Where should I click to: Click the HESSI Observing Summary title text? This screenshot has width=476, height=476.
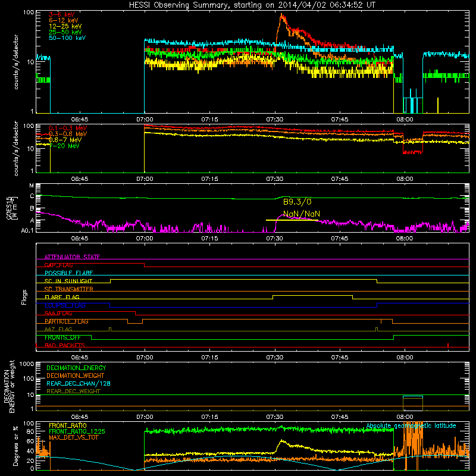click(252, 5)
